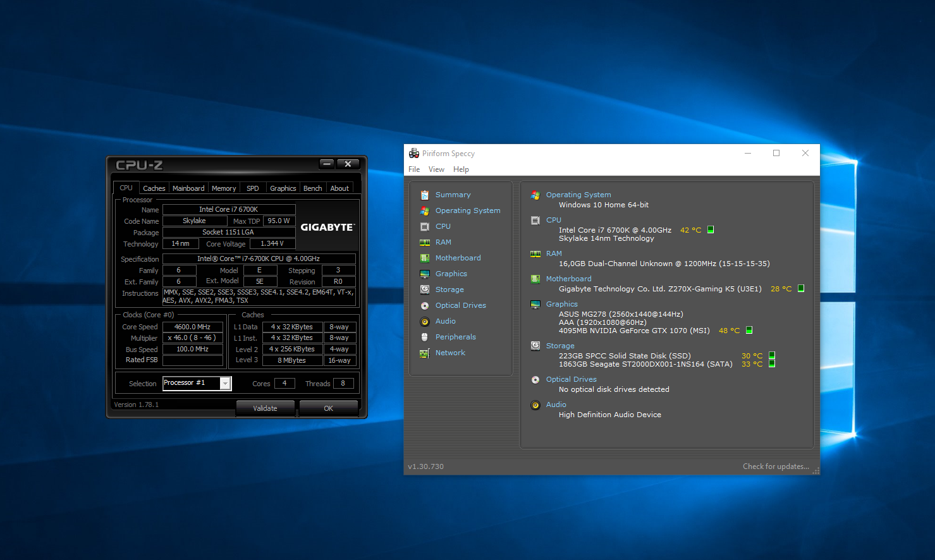The height and width of the screenshot is (560, 935).
Task: Click the Optical Drives disc icon
Action: (425, 306)
